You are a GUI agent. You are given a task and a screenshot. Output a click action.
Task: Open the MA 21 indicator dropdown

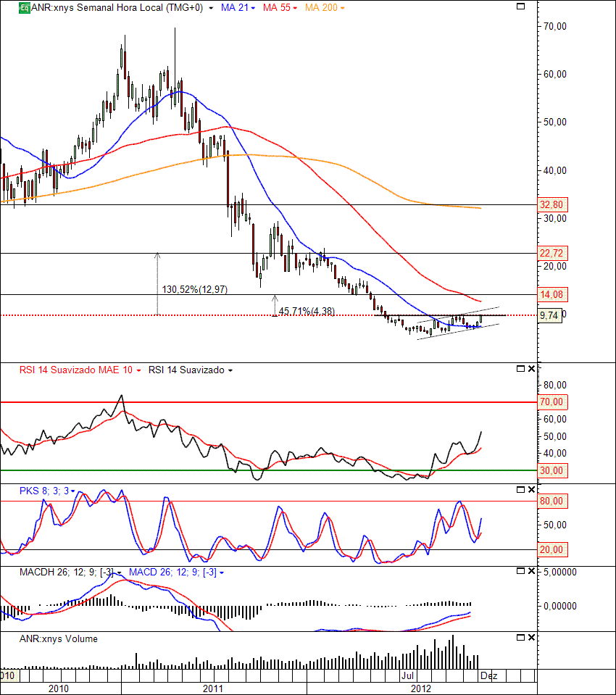(253, 9)
